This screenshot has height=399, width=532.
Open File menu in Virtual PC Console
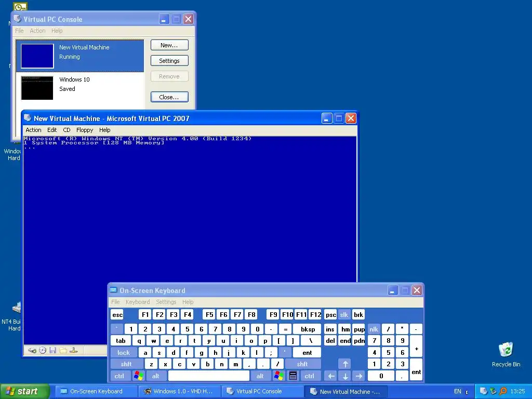[19, 31]
